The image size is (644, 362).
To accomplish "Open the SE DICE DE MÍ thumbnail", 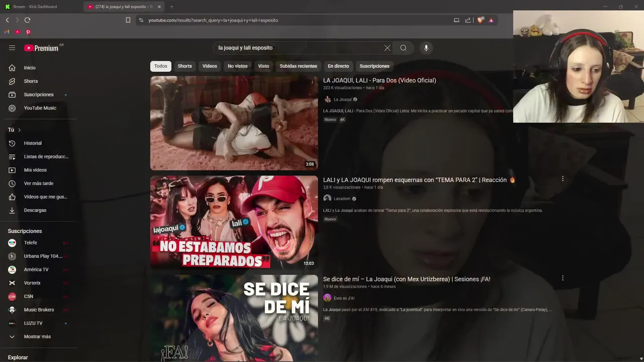I will pyautogui.click(x=234, y=318).
